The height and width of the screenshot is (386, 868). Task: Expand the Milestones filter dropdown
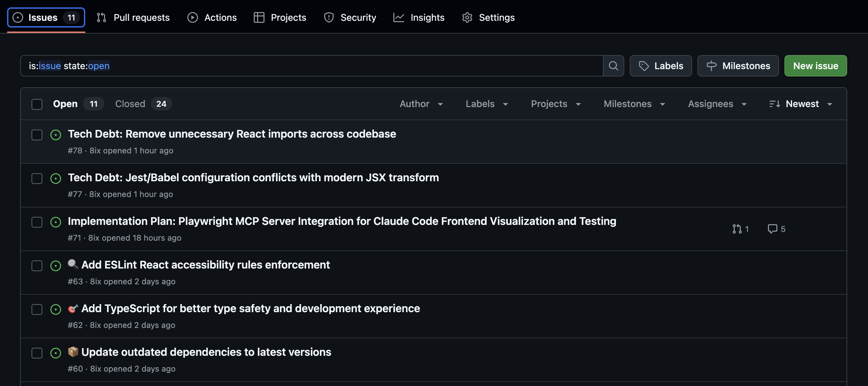[634, 104]
